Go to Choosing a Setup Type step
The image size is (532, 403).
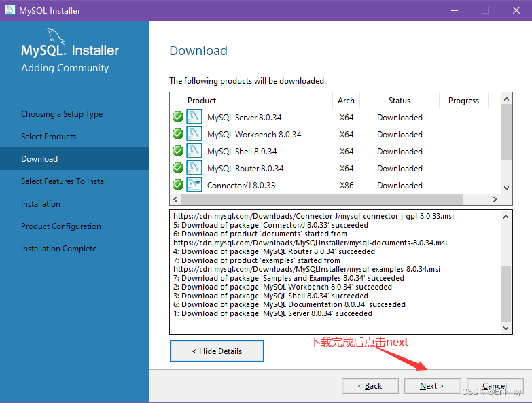[x=62, y=114]
